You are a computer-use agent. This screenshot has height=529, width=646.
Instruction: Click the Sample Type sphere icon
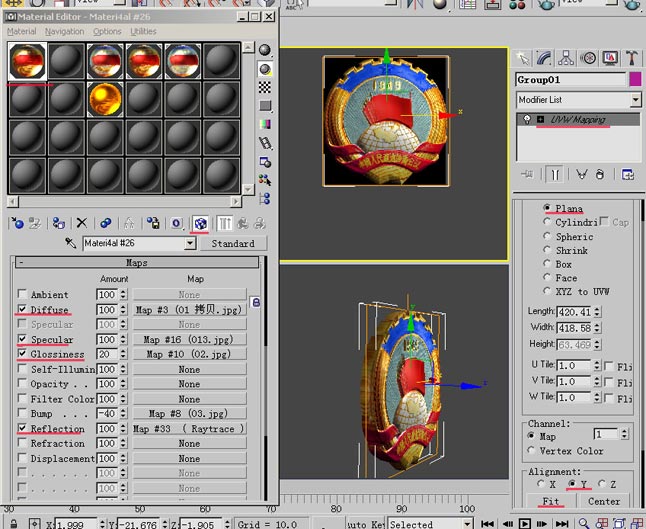pos(265,51)
